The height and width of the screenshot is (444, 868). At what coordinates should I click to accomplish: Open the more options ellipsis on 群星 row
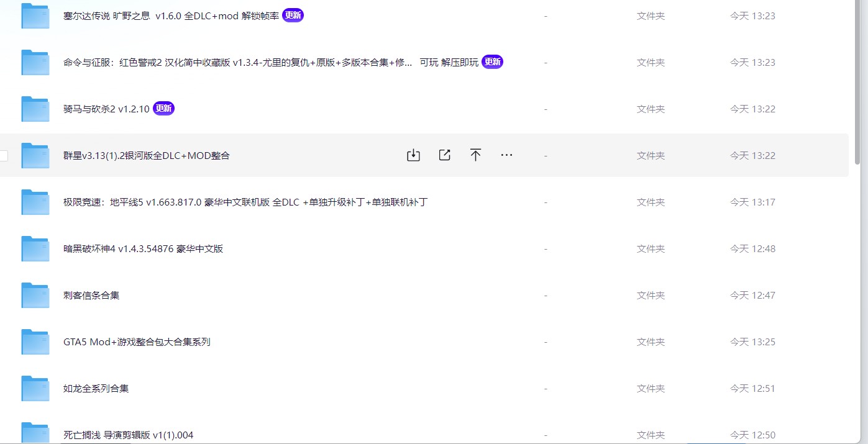(x=506, y=155)
